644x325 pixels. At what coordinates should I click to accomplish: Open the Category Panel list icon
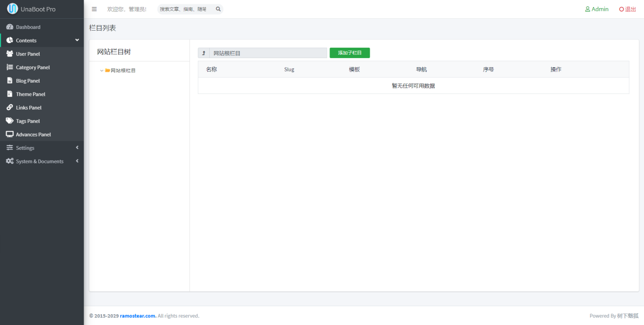point(10,67)
